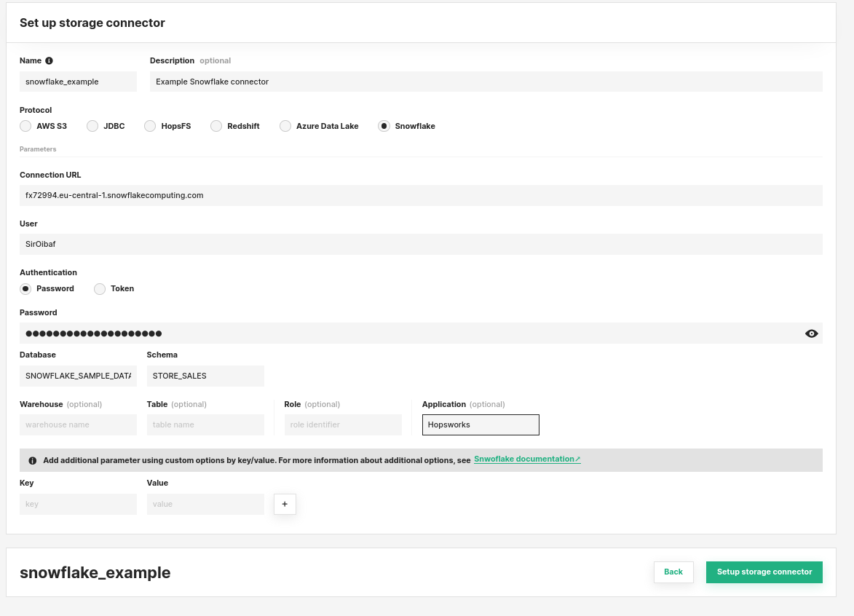The image size is (854, 616).
Task: Select the JDBC protocol option
Action: tap(92, 126)
